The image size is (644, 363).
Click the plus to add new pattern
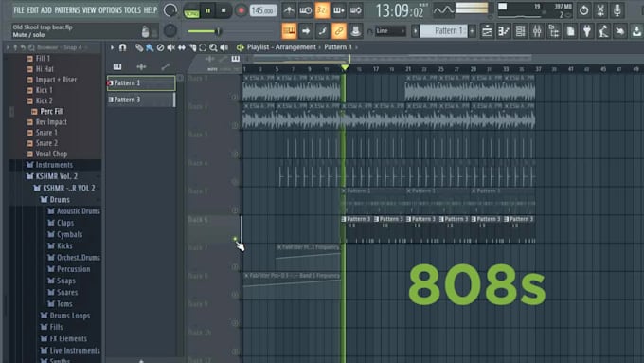pos(472,31)
